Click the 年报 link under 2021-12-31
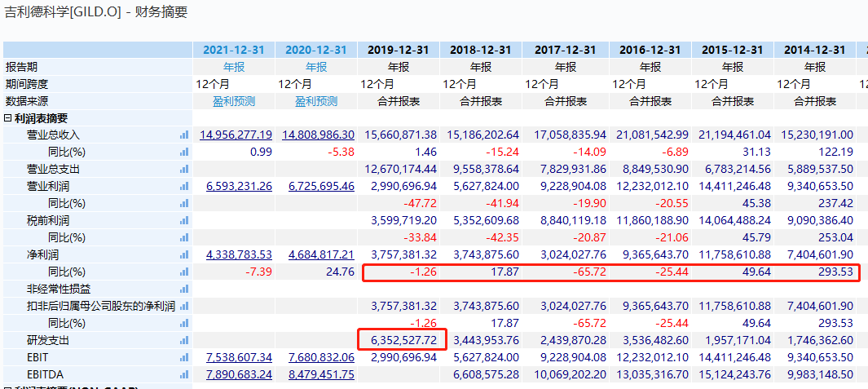The height and width of the screenshot is (389, 868). (x=234, y=67)
